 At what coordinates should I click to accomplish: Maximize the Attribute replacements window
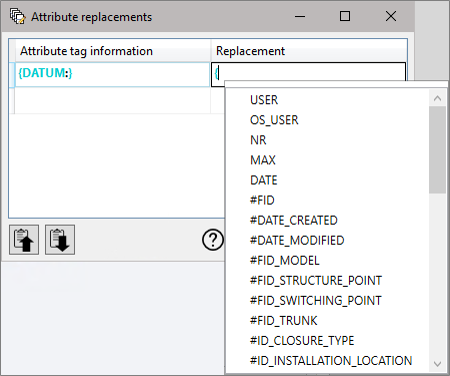[345, 16]
